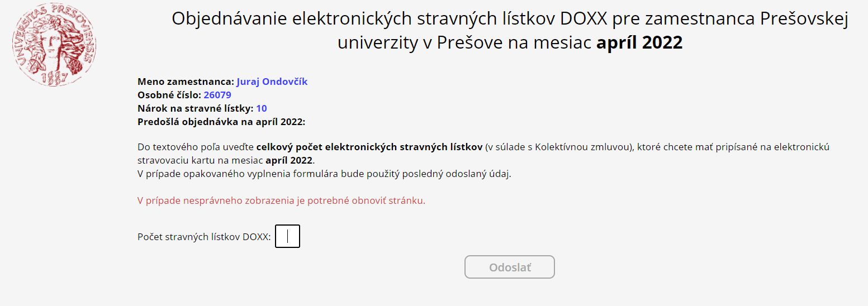Click the line about repeated form submission
This screenshot has height=306, width=868.
(x=324, y=173)
